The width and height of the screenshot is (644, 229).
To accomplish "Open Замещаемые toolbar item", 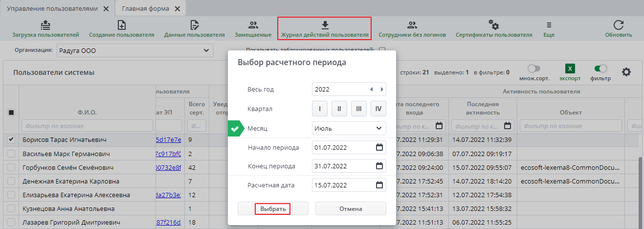I will [253, 29].
